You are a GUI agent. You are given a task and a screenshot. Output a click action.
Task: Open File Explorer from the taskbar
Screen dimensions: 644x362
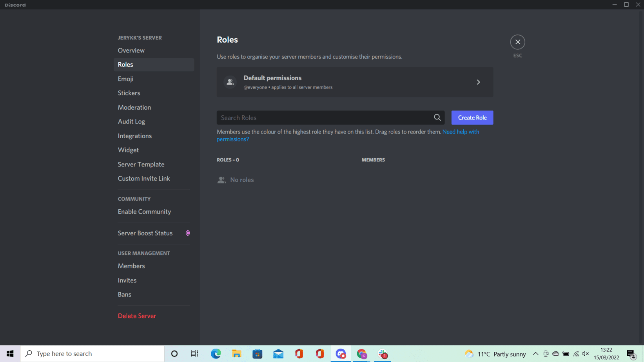pyautogui.click(x=236, y=354)
